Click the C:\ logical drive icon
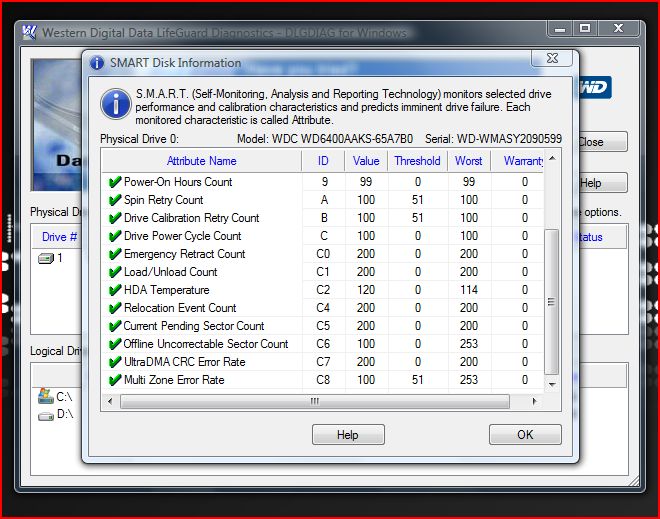 [45, 396]
